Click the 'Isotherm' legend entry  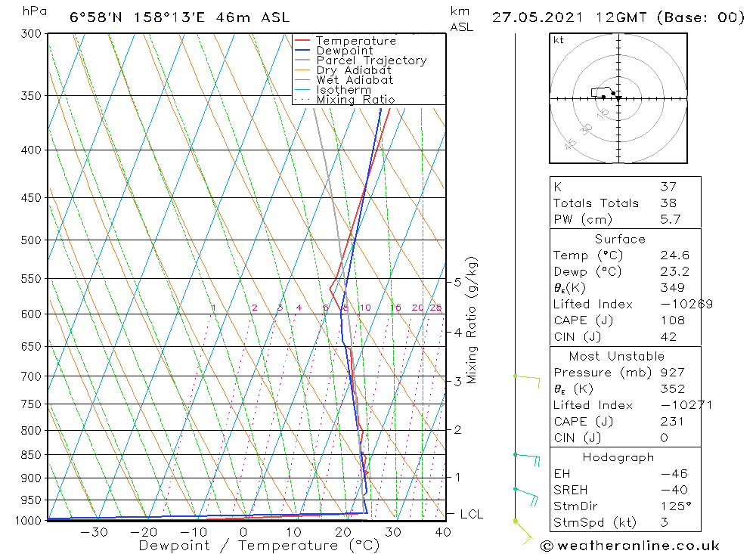coord(344,90)
